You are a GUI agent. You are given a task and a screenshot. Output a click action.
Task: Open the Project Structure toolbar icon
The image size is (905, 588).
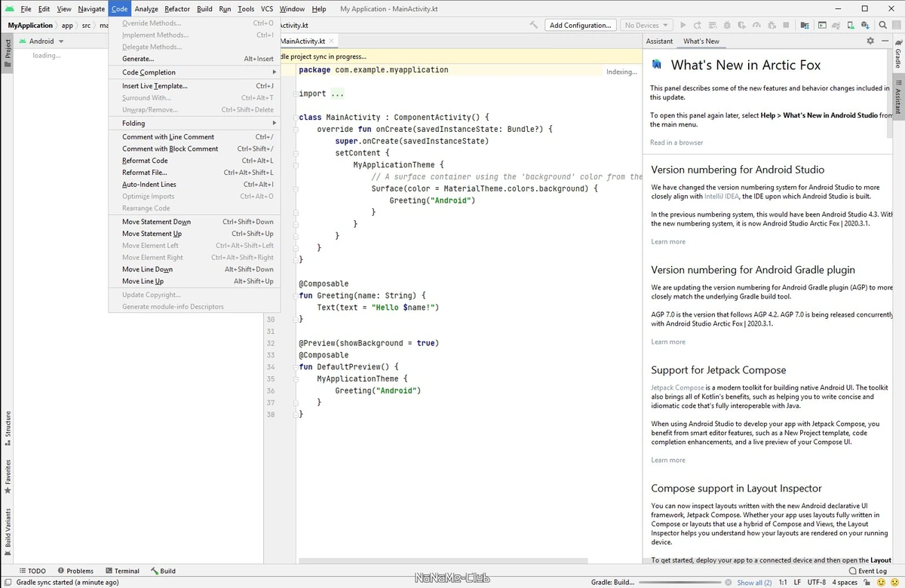[804, 25]
